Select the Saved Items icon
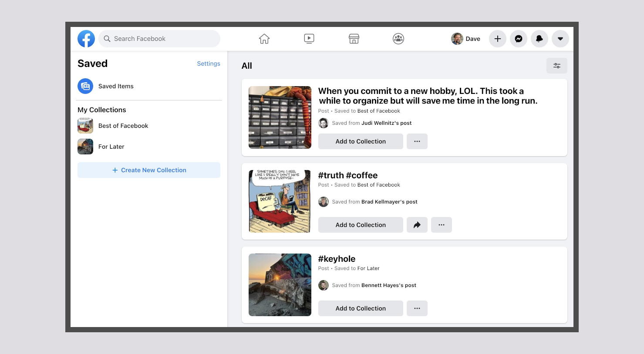The height and width of the screenshot is (354, 644). (85, 86)
